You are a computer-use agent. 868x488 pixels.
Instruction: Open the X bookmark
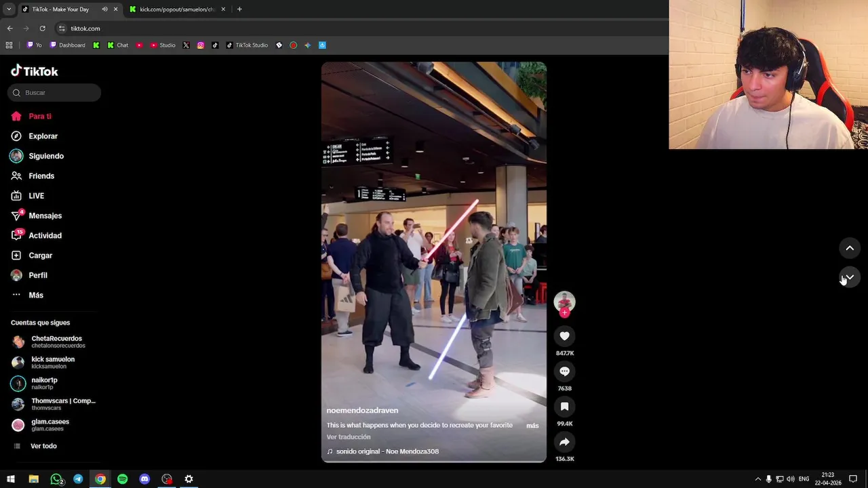click(186, 45)
